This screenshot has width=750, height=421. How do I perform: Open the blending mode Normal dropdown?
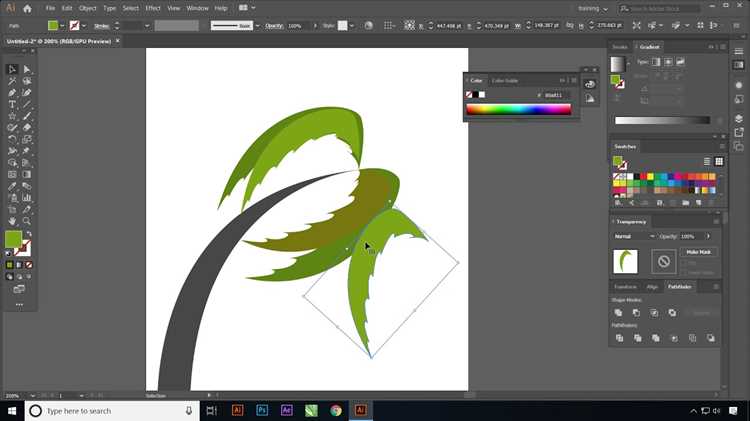634,236
